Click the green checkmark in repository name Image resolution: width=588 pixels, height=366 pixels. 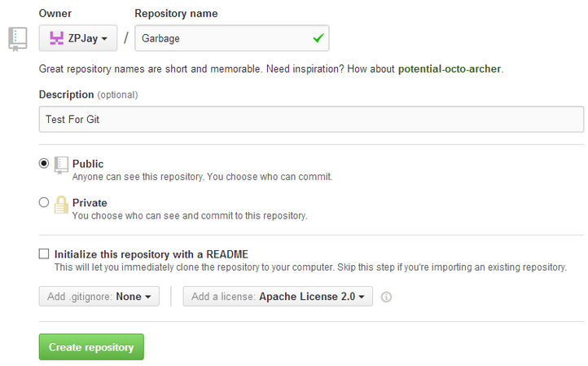[317, 37]
